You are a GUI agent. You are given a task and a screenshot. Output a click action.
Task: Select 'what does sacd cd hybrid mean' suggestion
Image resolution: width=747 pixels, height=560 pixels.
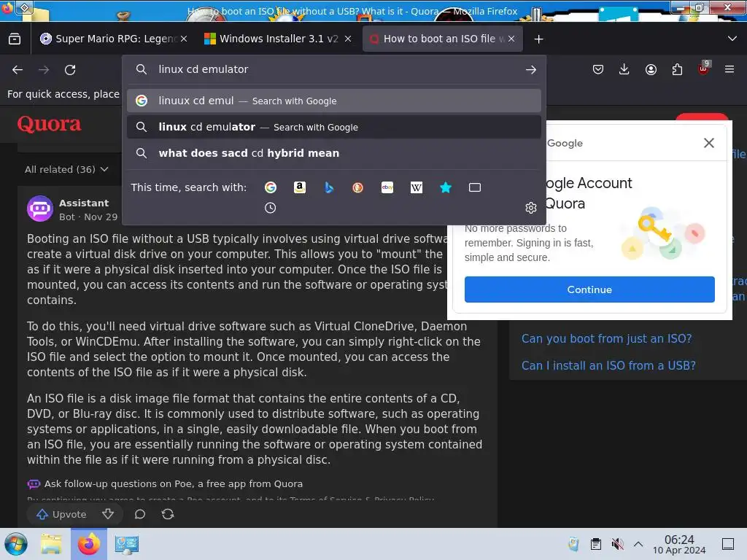(x=334, y=153)
